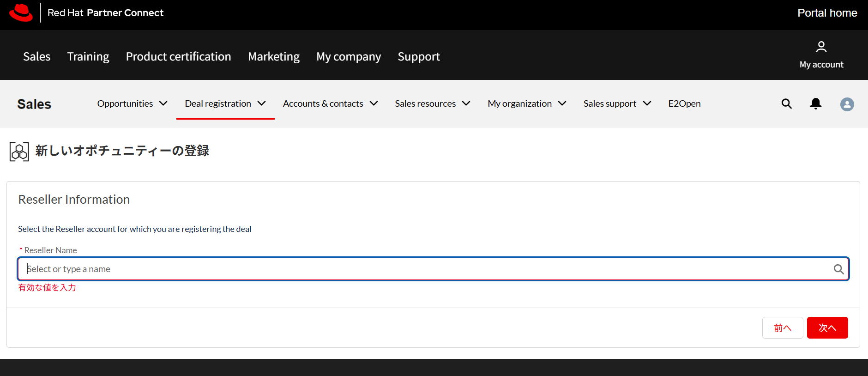Open the notifications bell
Image resolution: width=868 pixels, height=376 pixels.
pyautogui.click(x=816, y=104)
